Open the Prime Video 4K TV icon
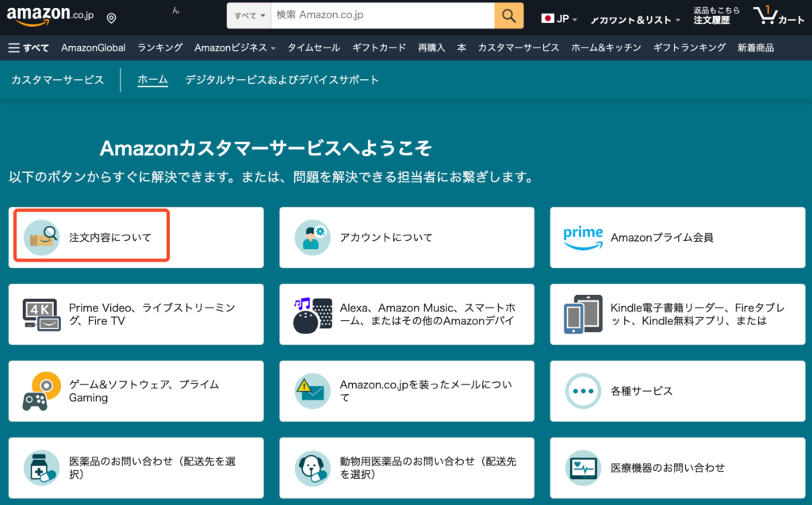 [41, 314]
